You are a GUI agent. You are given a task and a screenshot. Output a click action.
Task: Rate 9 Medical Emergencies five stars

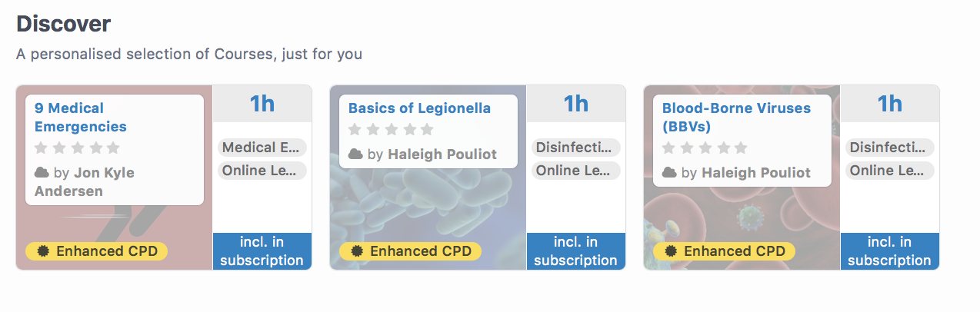pyautogui.click(x=113, y=148)
